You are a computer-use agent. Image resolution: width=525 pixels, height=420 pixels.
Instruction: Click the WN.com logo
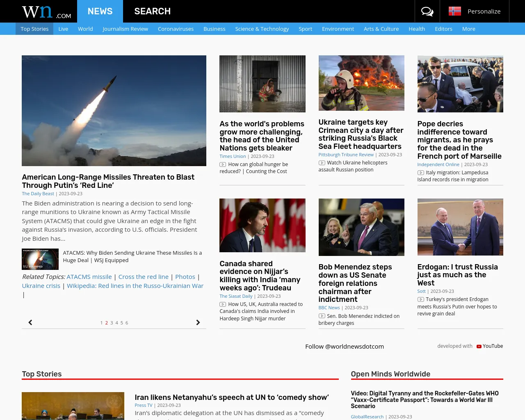click(x=46, y=12)
